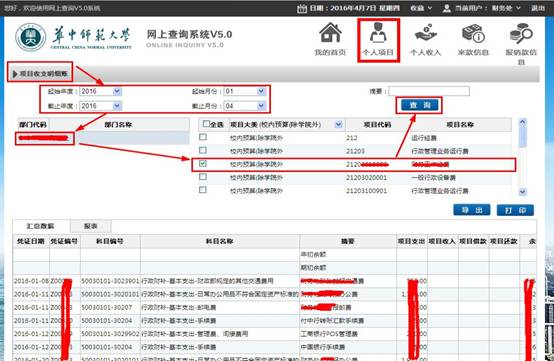Image resolution: width=554 pixels, height=361 pixels.
Task: Click subject name 行政财补-基本支出-邮电费
Action: click(x=179, y=307)
